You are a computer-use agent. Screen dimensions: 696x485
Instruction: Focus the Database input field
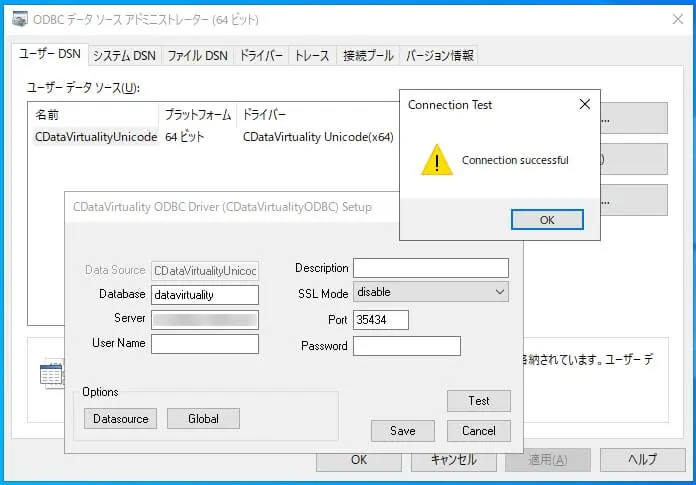click(205, 295)
